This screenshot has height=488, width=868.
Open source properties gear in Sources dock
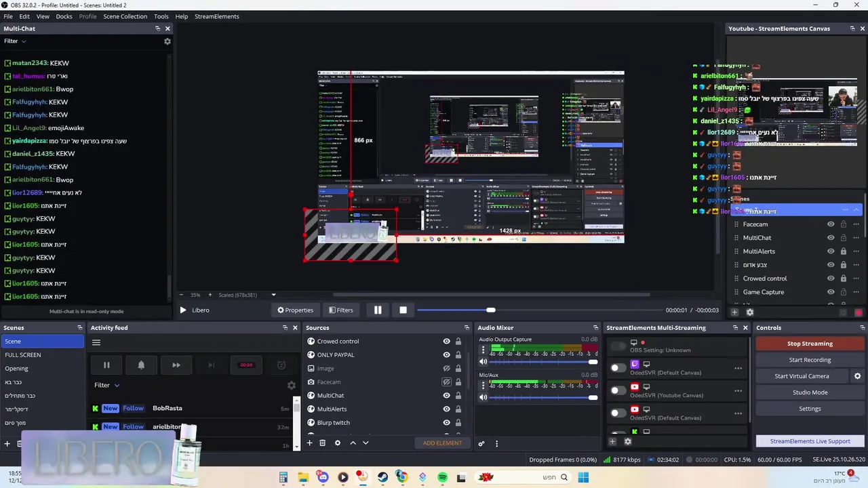tap(337, 443)
